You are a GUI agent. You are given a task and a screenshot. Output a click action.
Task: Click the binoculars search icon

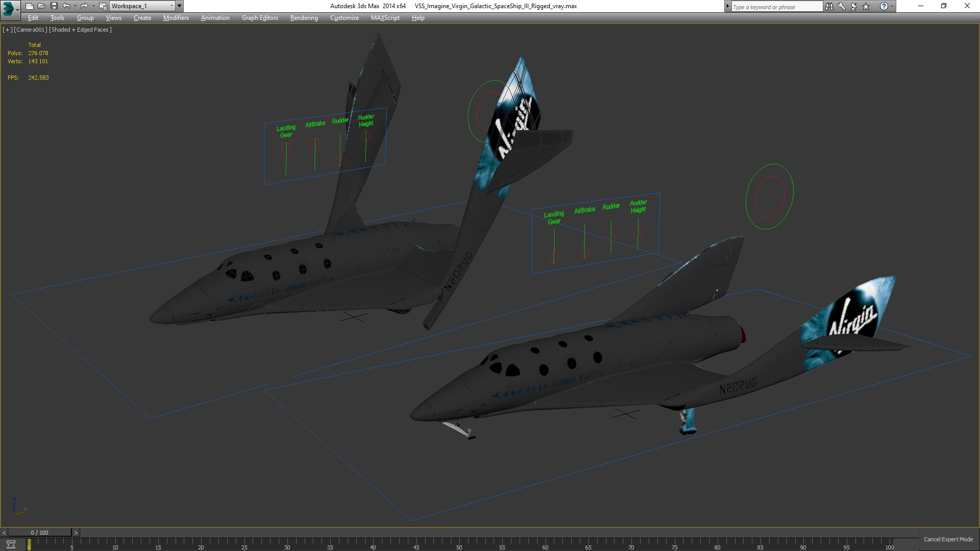pyautogui.click(x=829, y=6)
